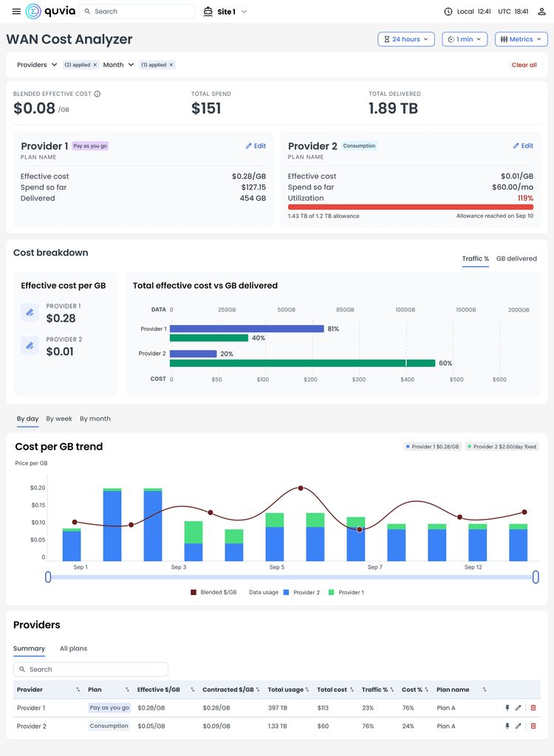Click the magnifier icon in Providers search
Viewport: 554px width, 756px height.
22,669
